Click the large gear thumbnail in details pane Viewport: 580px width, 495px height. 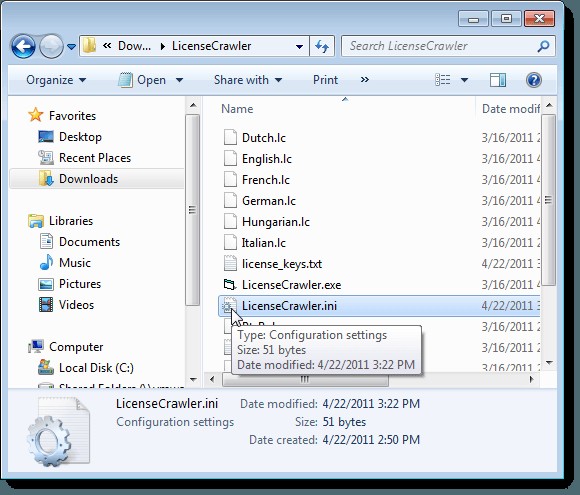58,432
